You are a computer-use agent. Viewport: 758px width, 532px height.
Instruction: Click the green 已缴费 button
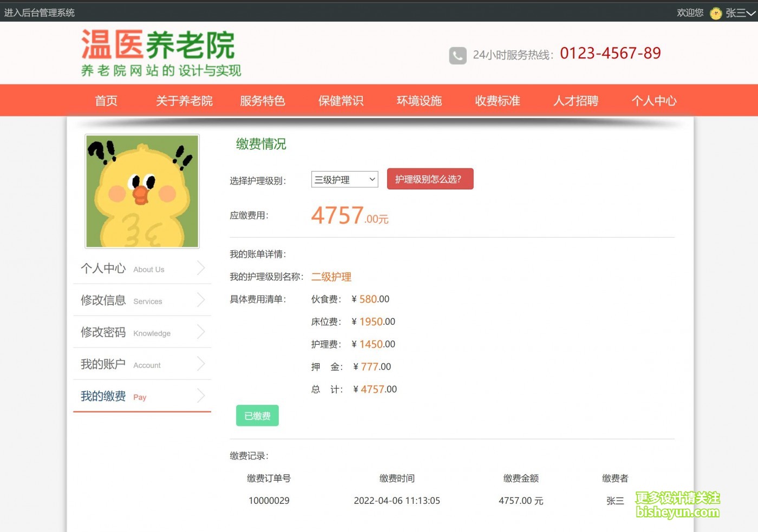257,416
